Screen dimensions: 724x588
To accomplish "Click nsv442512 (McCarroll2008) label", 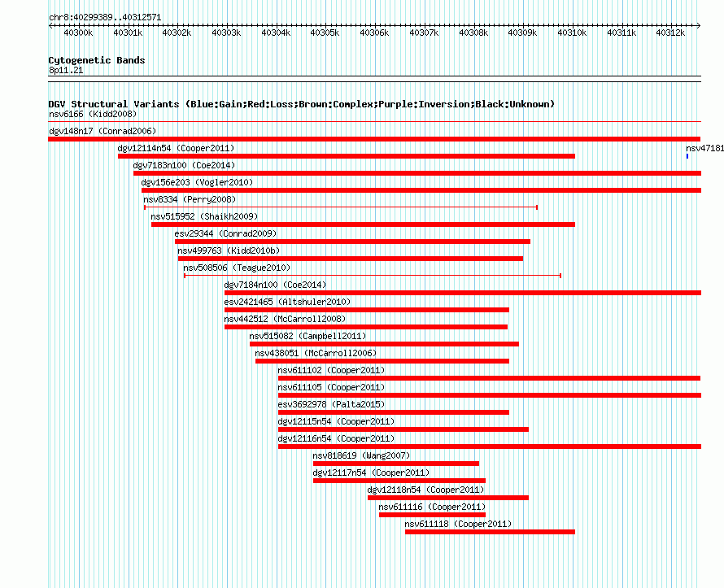I will (x=285, y=319).
